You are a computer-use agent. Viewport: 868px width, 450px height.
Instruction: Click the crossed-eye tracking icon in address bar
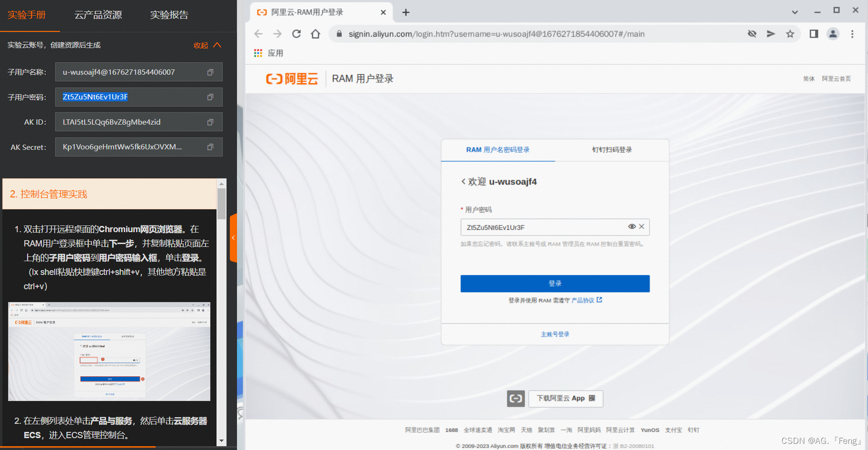point(752,34)
